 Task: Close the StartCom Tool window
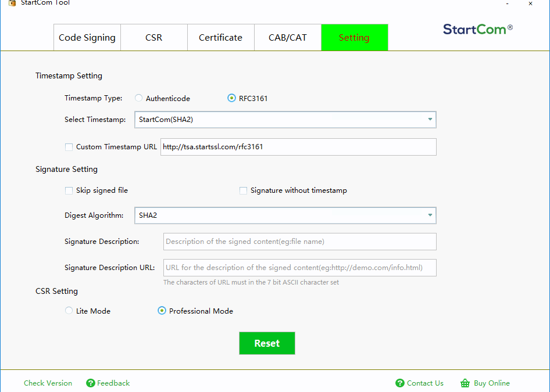(530, 3)
